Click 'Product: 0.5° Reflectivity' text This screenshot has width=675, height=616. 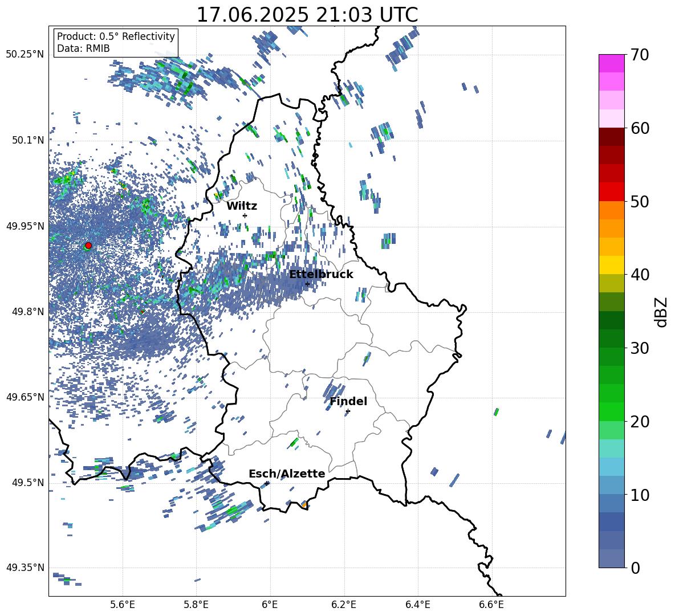click(x=116, y=36)
